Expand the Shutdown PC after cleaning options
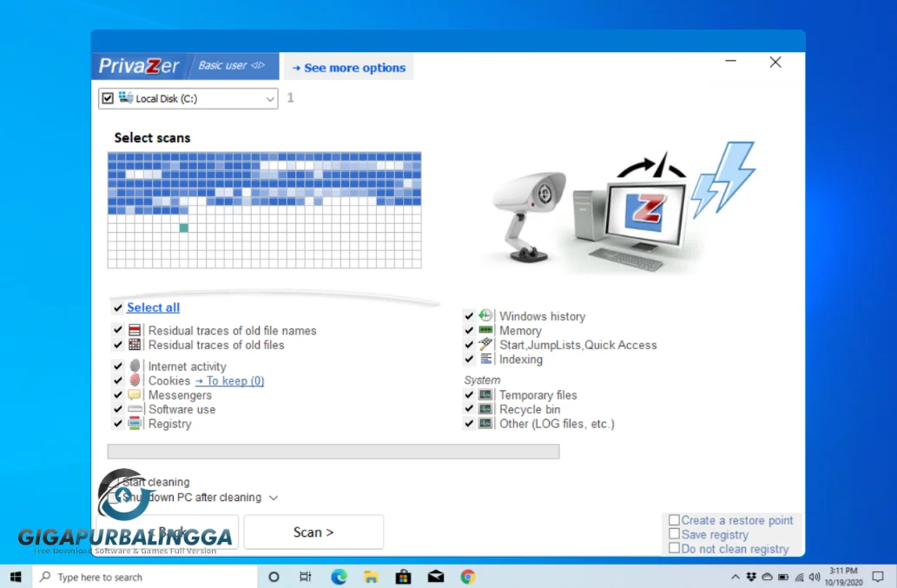 (273, 498)
